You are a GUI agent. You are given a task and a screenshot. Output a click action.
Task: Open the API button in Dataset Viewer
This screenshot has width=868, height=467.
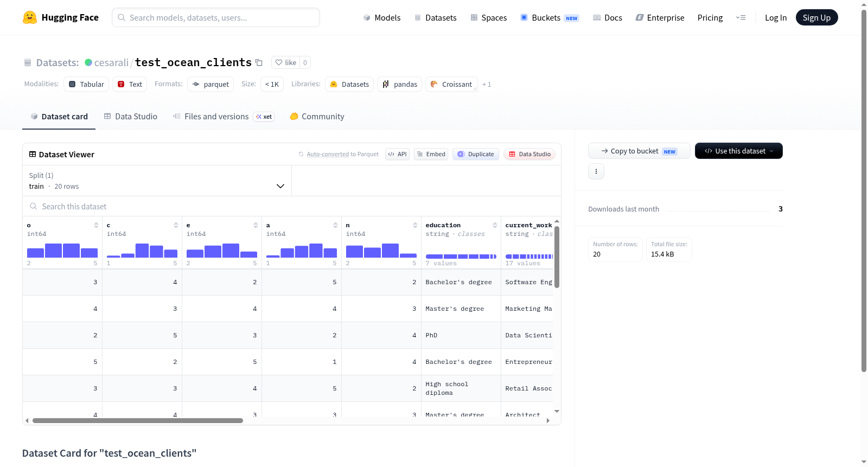click(x=398, y=154)
